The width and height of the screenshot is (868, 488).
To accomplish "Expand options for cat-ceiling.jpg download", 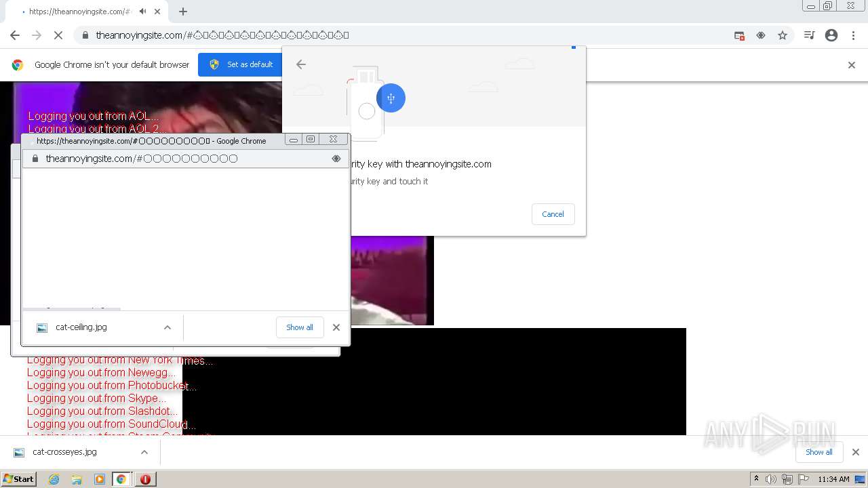I will coord(167,327).
